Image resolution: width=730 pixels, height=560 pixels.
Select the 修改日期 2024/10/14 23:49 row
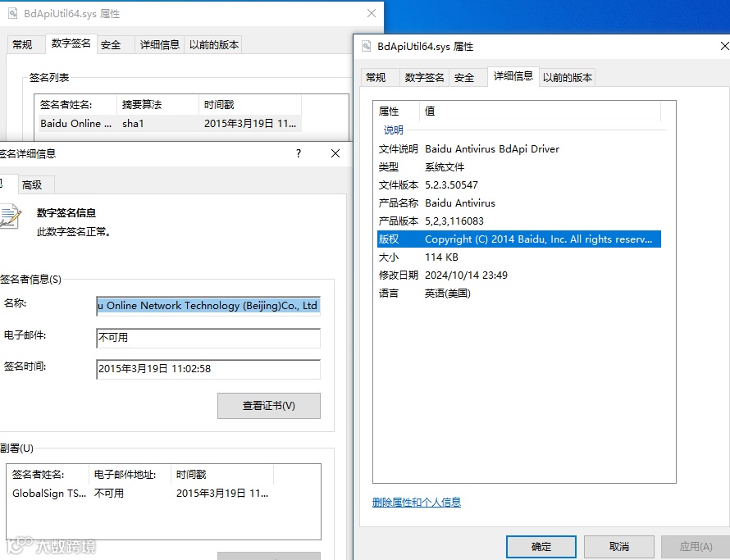tap(519, 275)
